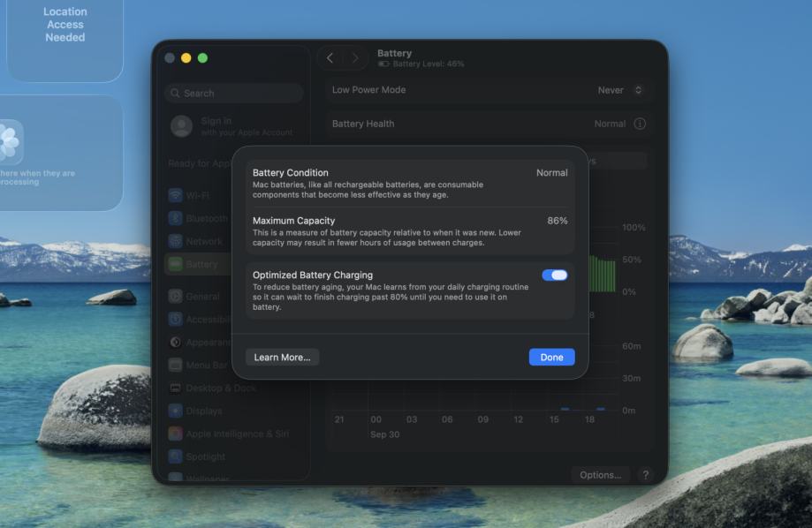Click the Done button
Viewport: 812px width, 528px height.
coord(551,358)
